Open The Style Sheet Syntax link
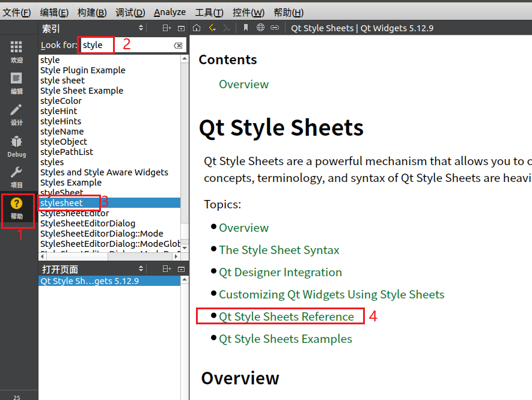Screen dimensions: 532x400 pyautogui.click(x=279, y=250)
